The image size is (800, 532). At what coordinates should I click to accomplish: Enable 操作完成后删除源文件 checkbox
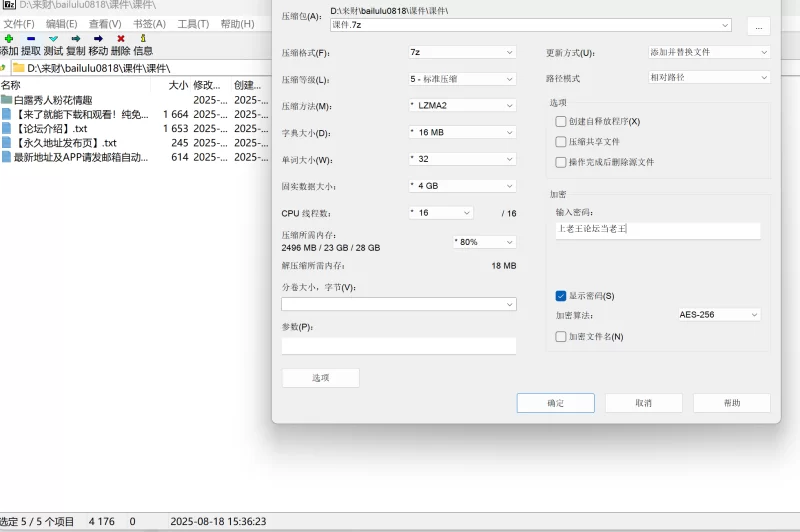pos(560,162)
